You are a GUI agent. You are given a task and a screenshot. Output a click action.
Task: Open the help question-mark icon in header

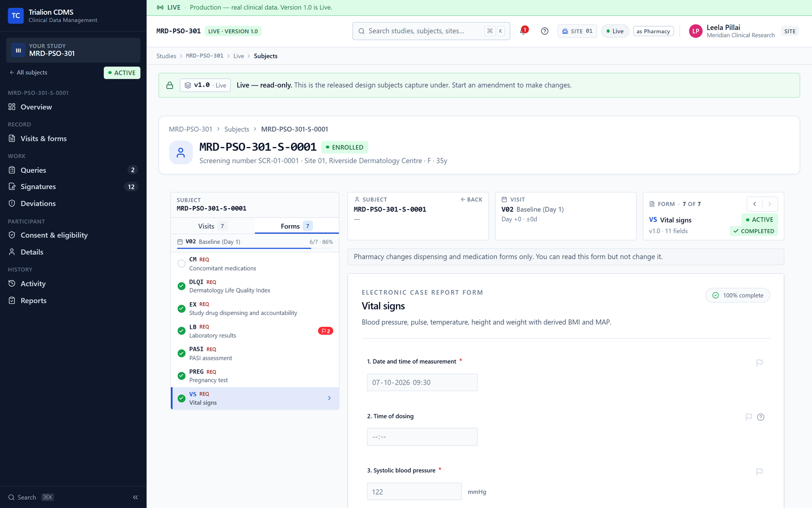[545, 31]
